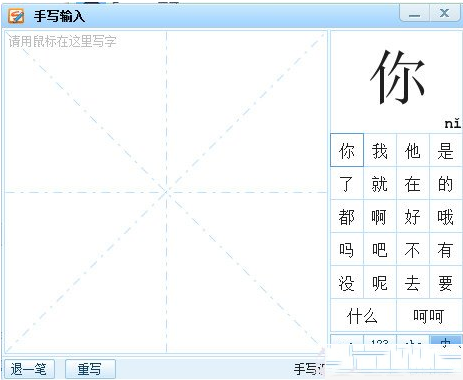Image resolution: width=463 pixels, height=380 pixels.
Task: Choose candidate character 他
Action: pos(413,150)
